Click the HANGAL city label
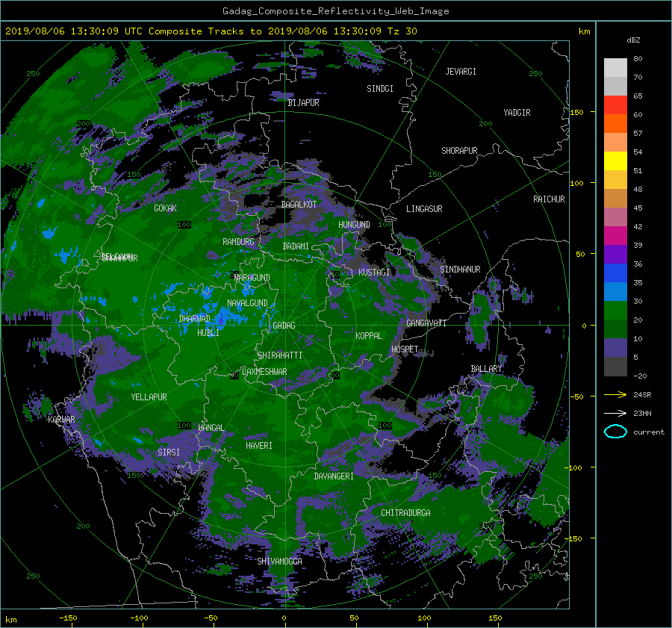The height and width of the screenshot is (628, 672). click(211, 428)
